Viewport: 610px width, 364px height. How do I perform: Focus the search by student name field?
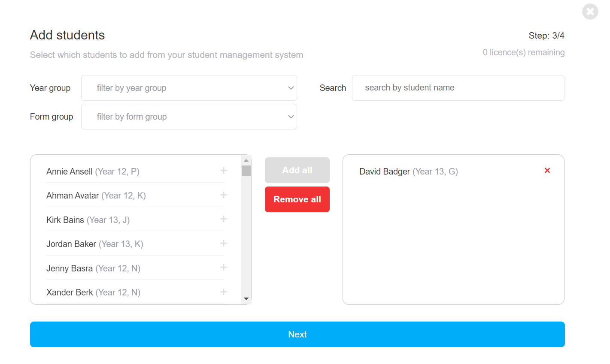pyautogui.click(x=458, y=88)
